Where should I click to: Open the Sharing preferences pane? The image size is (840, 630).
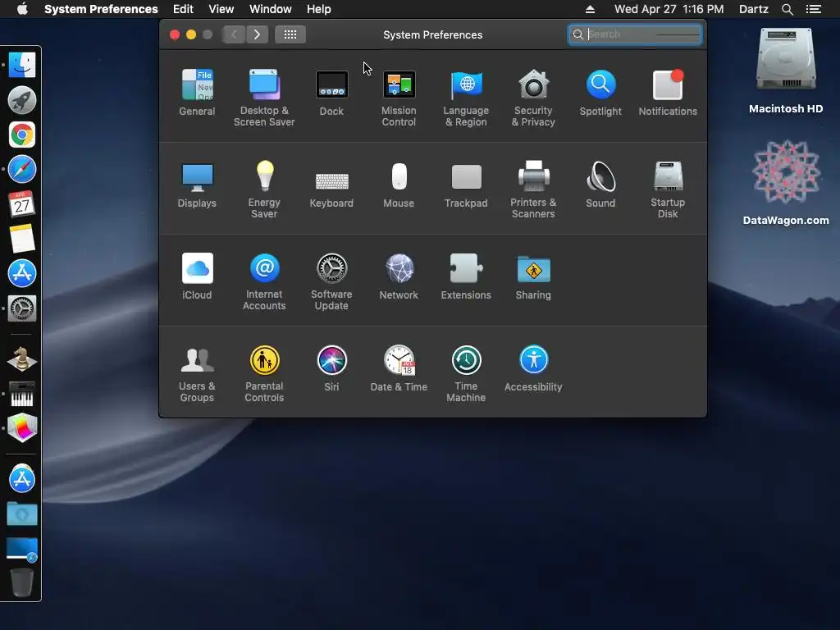point(533,276)
